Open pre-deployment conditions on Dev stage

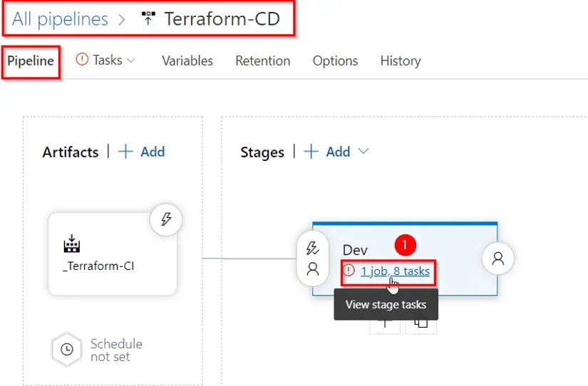pos(312,258)
